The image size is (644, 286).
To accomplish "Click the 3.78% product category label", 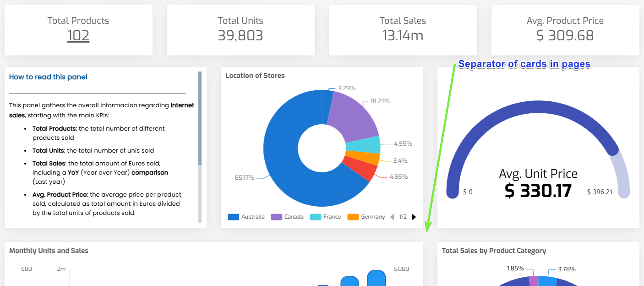I will point(567,269).
